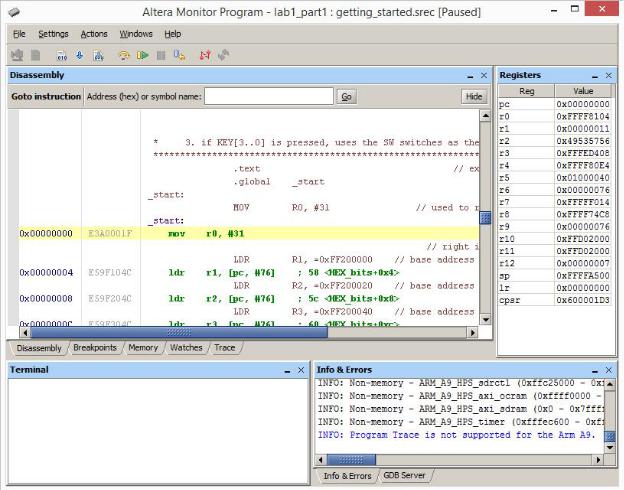The width and height of the screenshot is (624, 490).
Task: Click cpsr register value 0x600001D3
Action: click(583, 300)
